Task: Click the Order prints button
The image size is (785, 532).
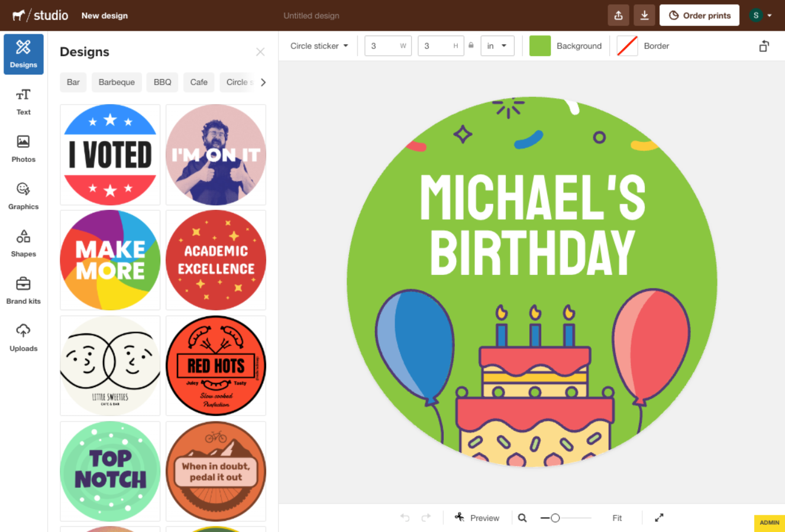Action: tap(699, 15)
